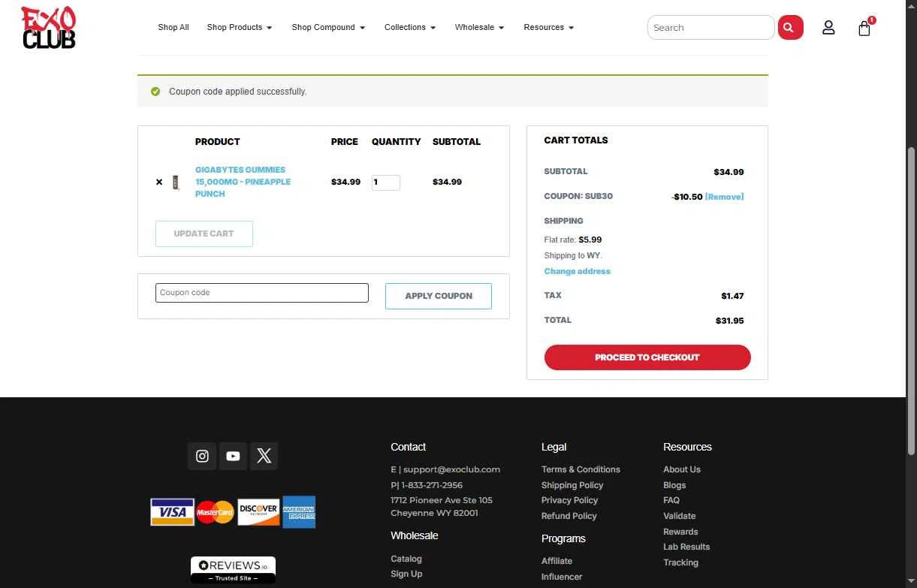Viewport: 917px width, 588px height.
Task: Click the Apply Coupon button
Action: [439, 296]
